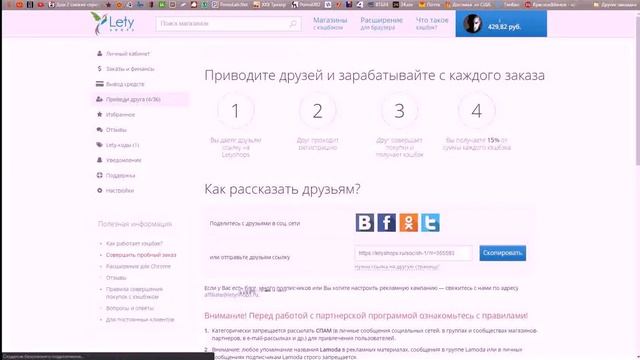Click heading Как рассказать друзьям?
Image resolution: width=640 pixels, height=360 pixels.
[282, 189]
